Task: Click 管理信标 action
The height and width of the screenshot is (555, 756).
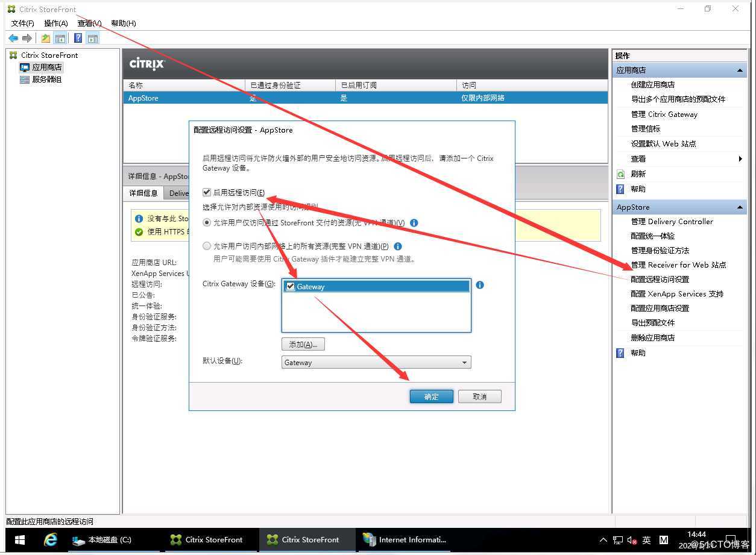Action: click(646, 129)
